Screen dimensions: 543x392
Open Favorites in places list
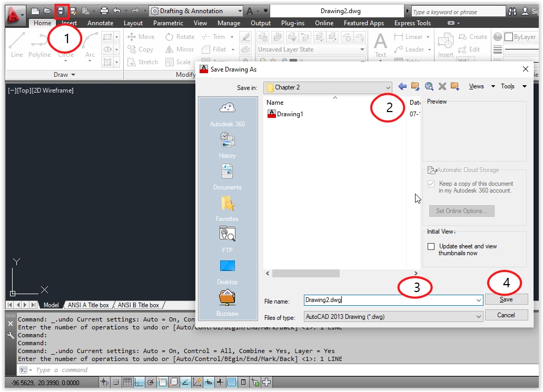(227, 209)
